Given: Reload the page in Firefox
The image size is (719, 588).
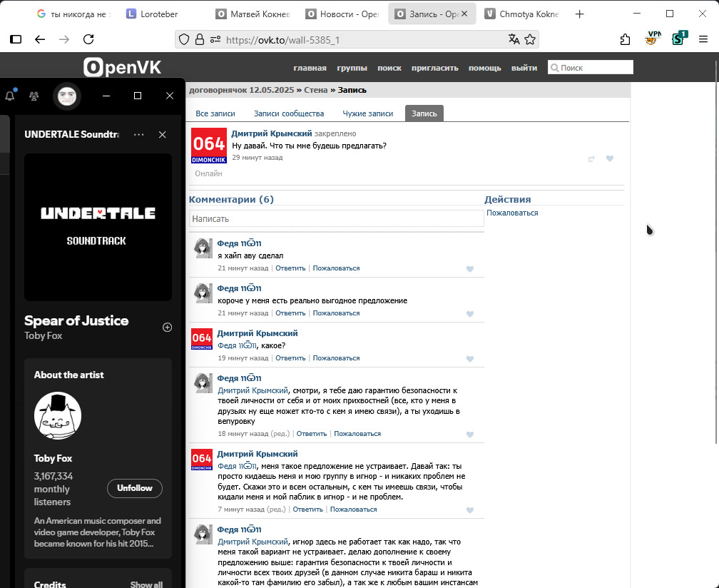Looking at the screenshot, I should (x=88, y=39).
